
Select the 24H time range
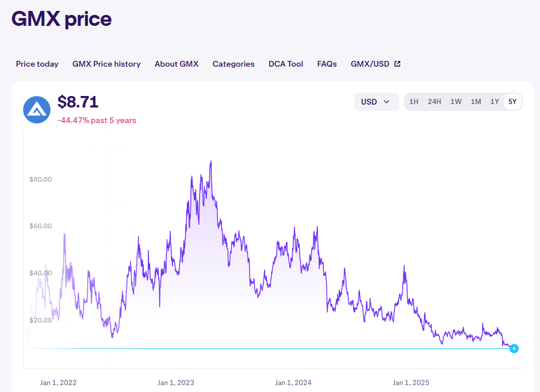434,102
